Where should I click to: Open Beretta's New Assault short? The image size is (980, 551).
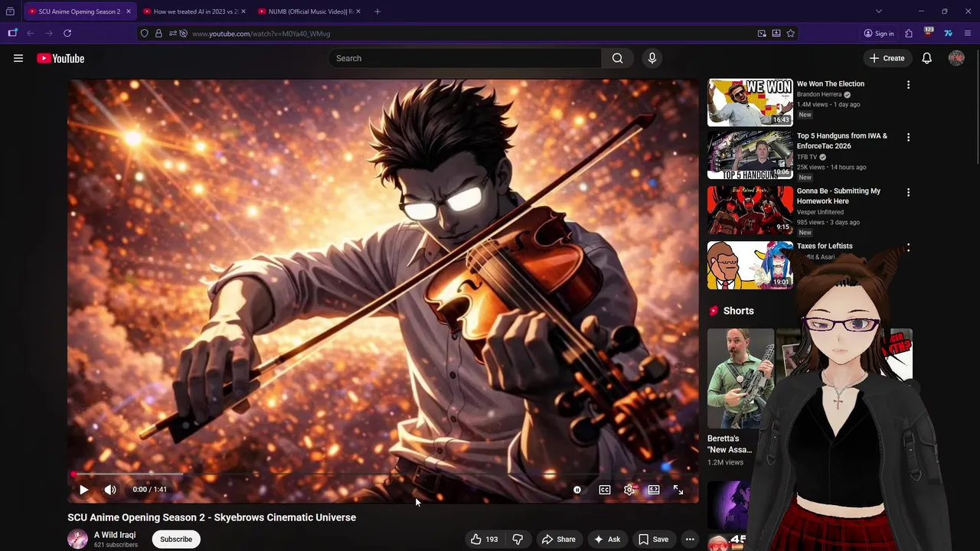pyautogui.click(x=740, y=379)
